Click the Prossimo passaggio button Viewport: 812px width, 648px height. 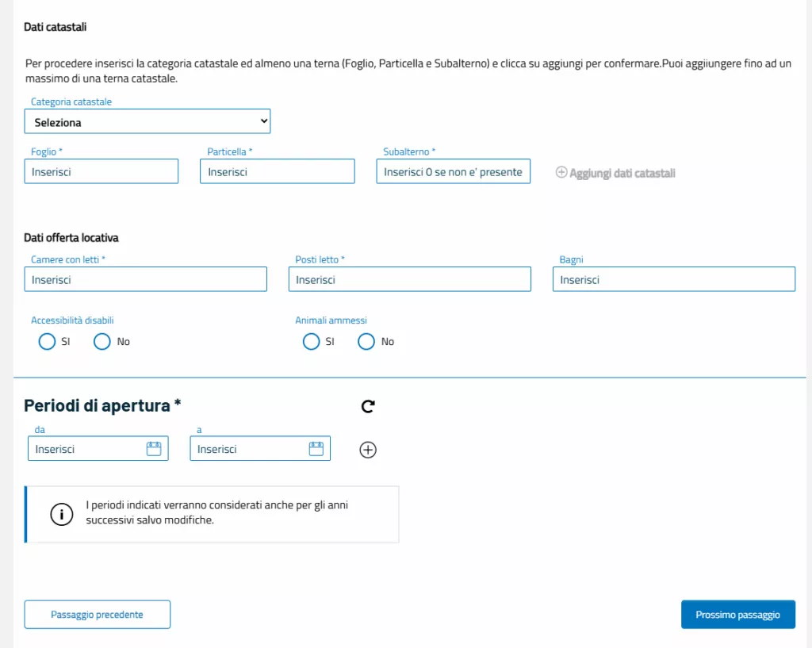pos(737,615)
